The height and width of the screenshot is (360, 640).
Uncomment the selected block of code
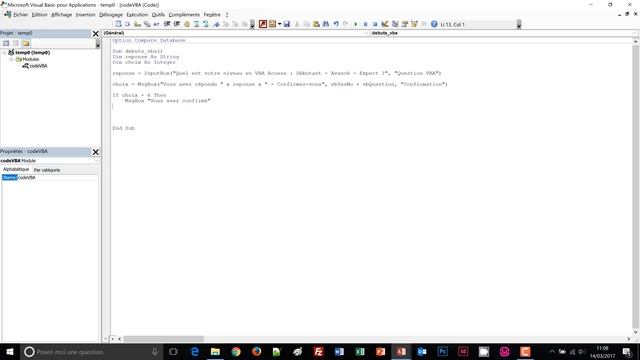pos(205,24)
